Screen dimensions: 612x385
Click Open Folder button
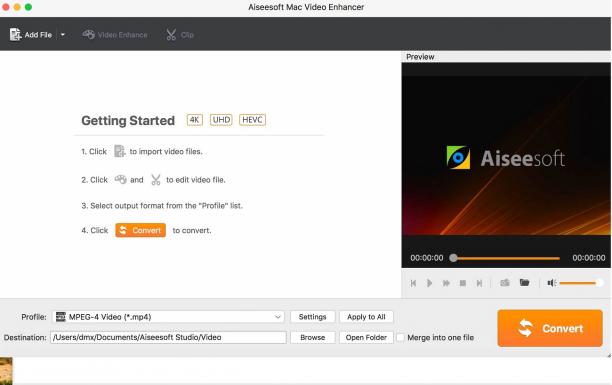click(366, 337)
